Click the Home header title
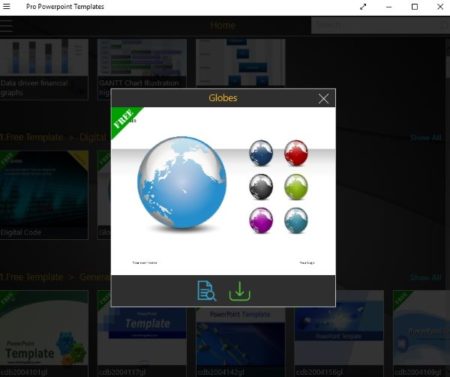Screen dimensions: 450x377 tap(223, 26)
